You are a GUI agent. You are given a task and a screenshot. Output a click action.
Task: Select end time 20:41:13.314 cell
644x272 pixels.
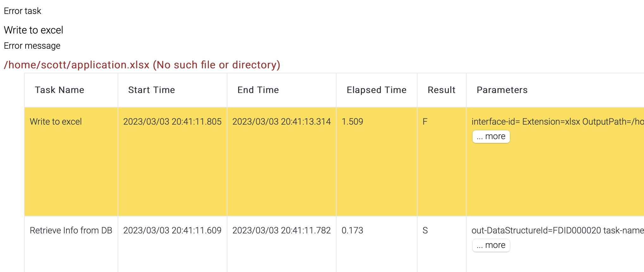[282, 122]
